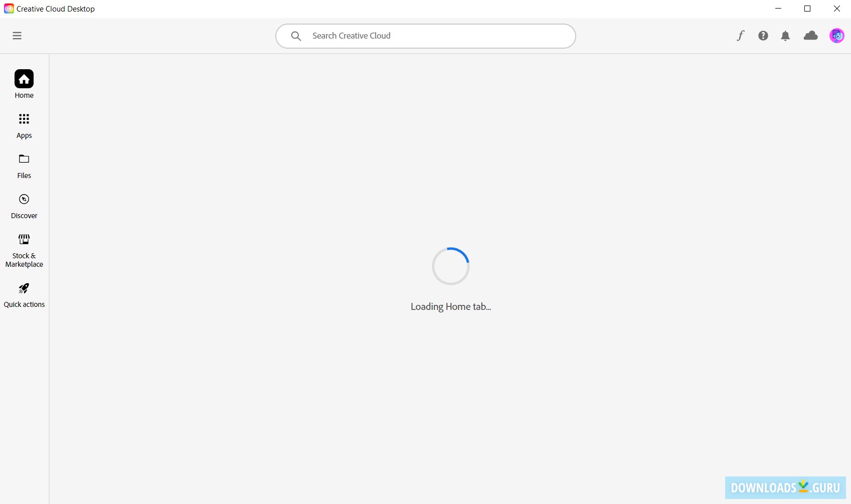Open the Adobe Fonts icon
The width and height of the screenshot is (851, 504).
740,35
